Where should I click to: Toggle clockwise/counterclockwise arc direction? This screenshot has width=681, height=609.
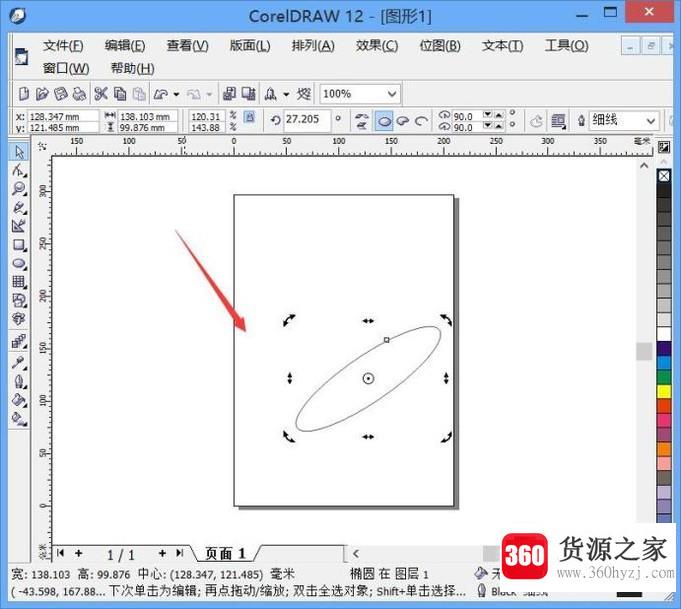coord(536,121)
